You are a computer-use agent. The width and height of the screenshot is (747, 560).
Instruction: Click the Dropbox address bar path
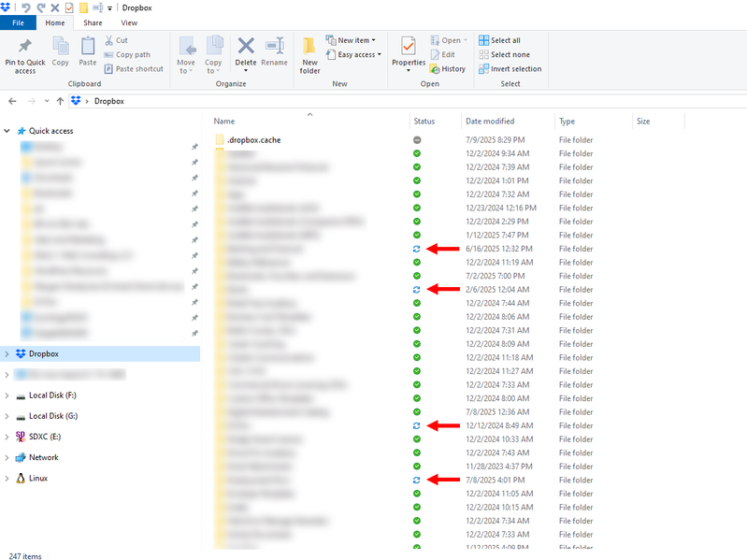point(109,101)
